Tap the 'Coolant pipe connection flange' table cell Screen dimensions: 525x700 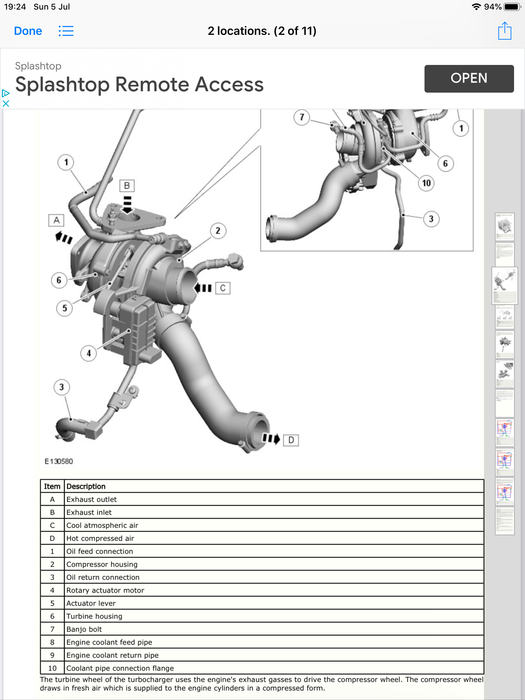(x=274, y=668)
